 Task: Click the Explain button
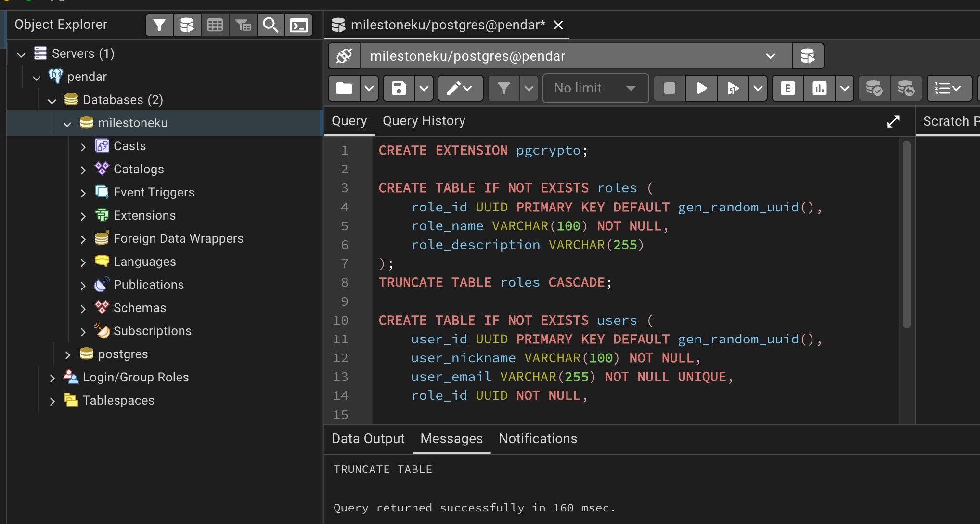click(x=788, y=88)
